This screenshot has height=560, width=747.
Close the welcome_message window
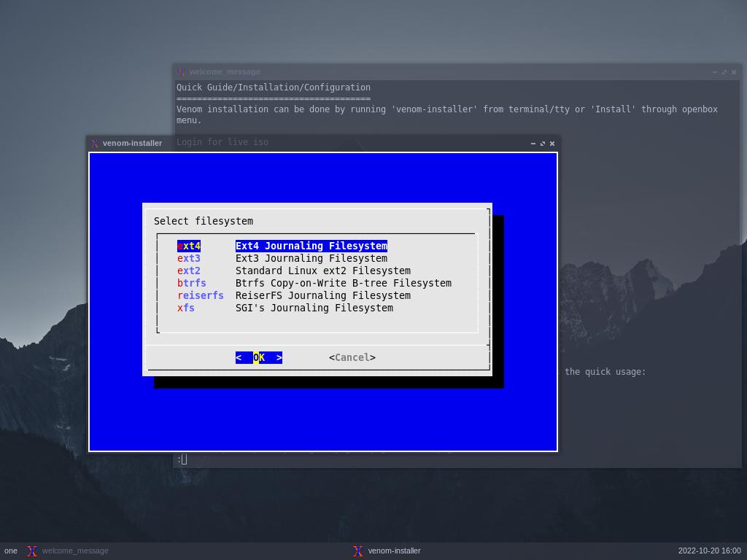coord(734,72)
